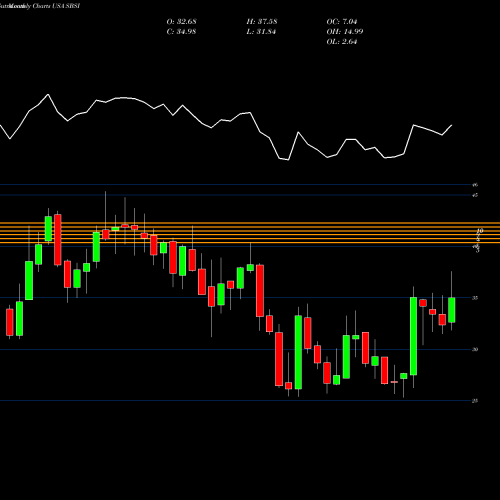This screenshot has width=500, height=500.
Task: Click the 45 price axis label
Action: [475, 195]
